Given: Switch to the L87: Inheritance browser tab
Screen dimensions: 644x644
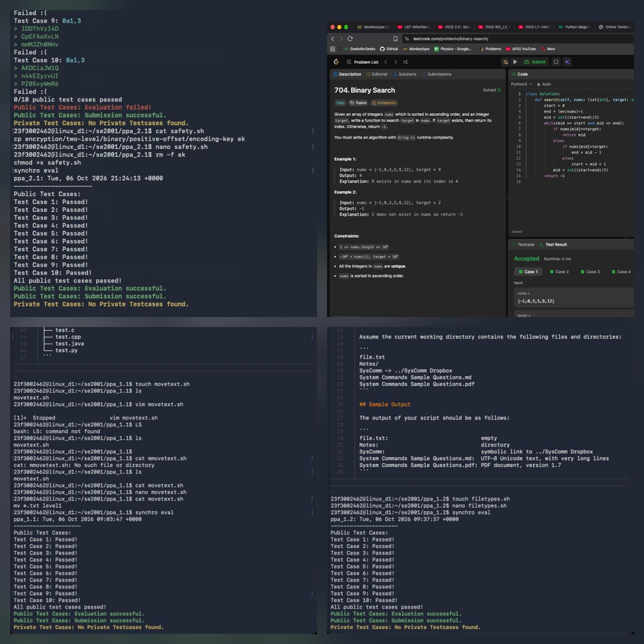Looking at the screenshot, I should 413,27.
